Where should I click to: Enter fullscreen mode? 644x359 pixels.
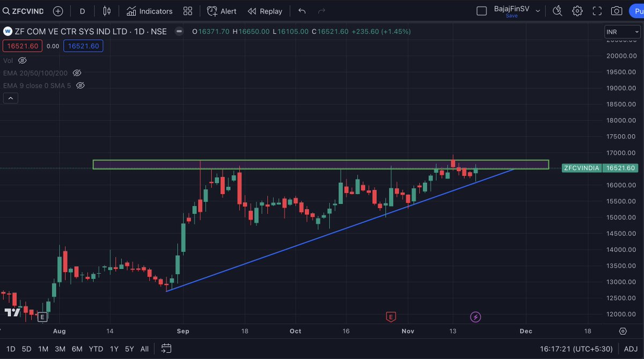click(x=597, y=11)
